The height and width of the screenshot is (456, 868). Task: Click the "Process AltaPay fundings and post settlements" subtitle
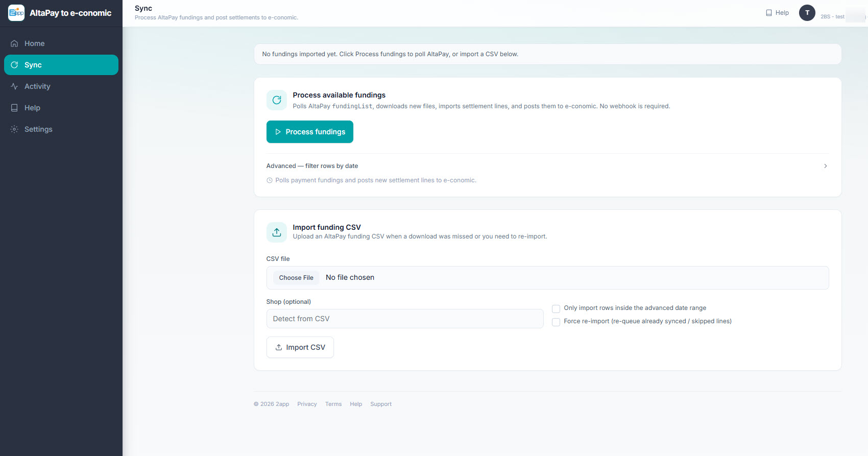pos(216,17)
